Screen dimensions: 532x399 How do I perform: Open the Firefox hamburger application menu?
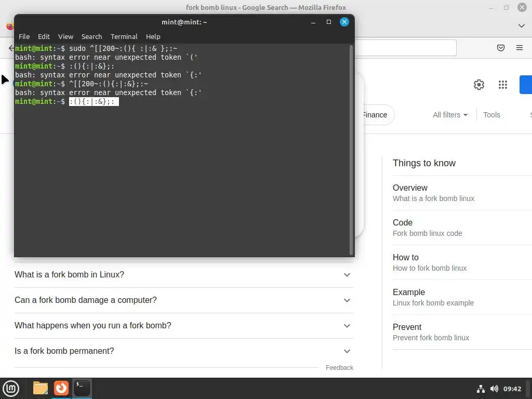point(520,48)
